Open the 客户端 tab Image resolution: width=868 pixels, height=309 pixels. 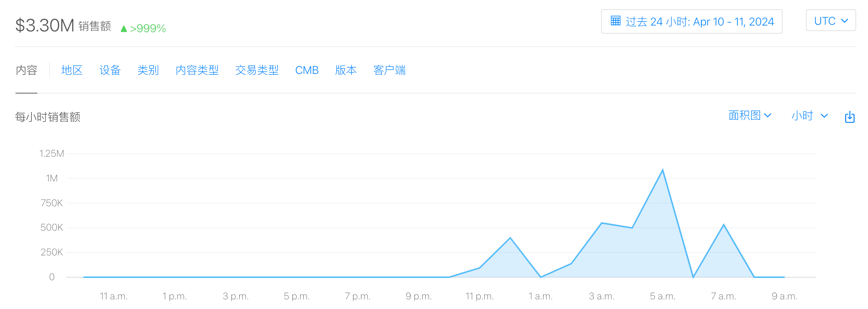[389, 70]
